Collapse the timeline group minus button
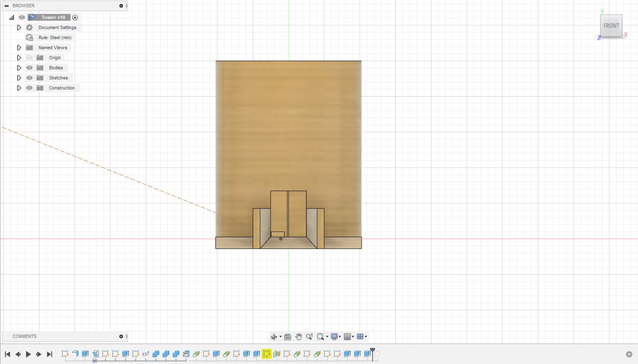The height and width of the screenshot is (364, 638). coord(95,361)
